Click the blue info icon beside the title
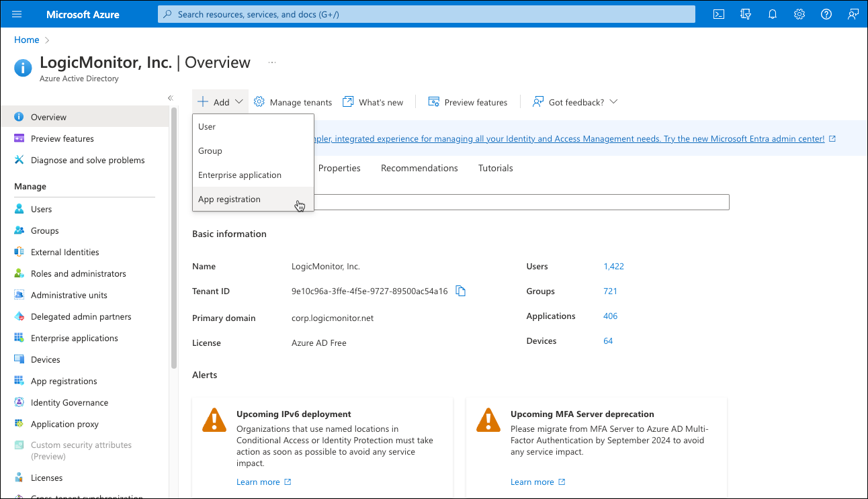This screenshot has height=499, width=868. (x=23, y=68)
